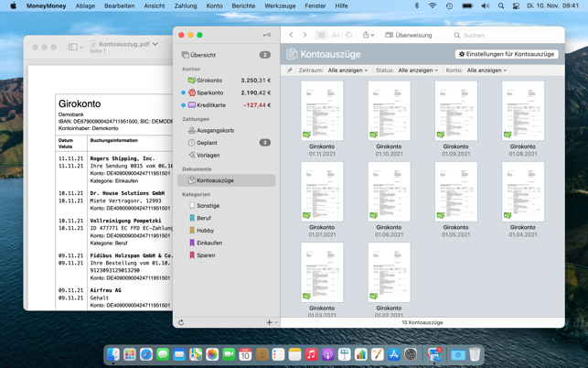
Task: Click the Wi-Fi menu bar icon
Action: click(x=433, y=5)
